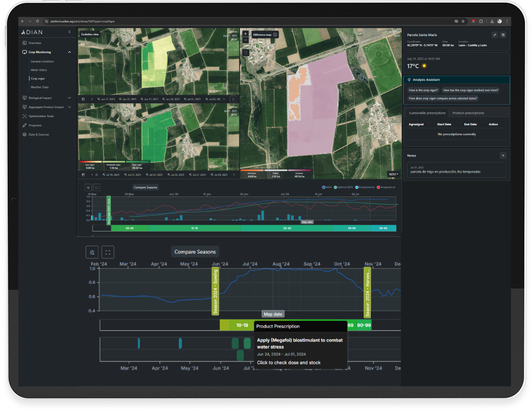This screenshot has width=532, height=410.
Task: Show later dates after Jul 29, 2025
Action: coord(234,175)
